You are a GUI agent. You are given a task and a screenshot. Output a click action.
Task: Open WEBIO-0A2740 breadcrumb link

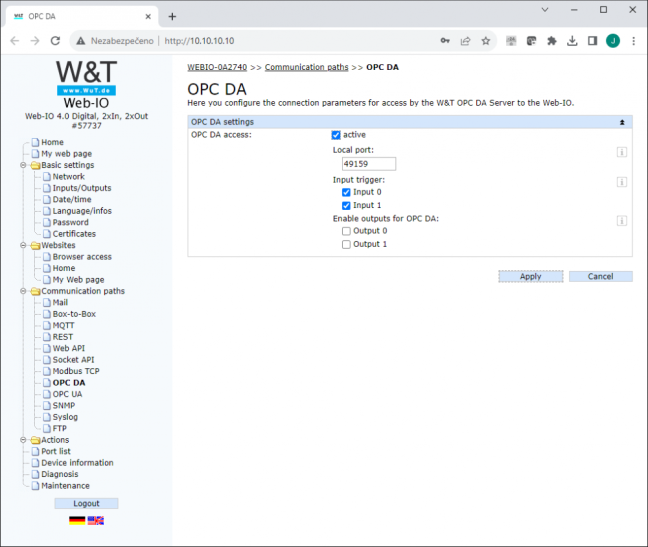pos(217,67)
